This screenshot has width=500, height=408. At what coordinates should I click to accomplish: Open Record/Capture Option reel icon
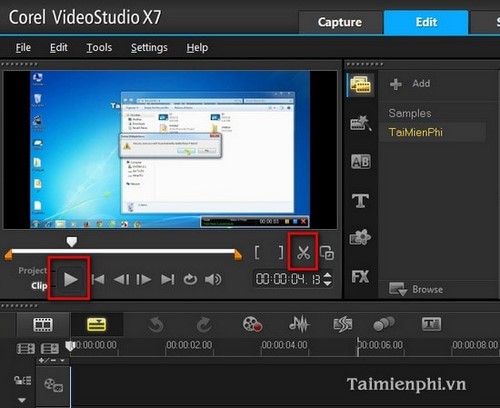tap(252, 324)
